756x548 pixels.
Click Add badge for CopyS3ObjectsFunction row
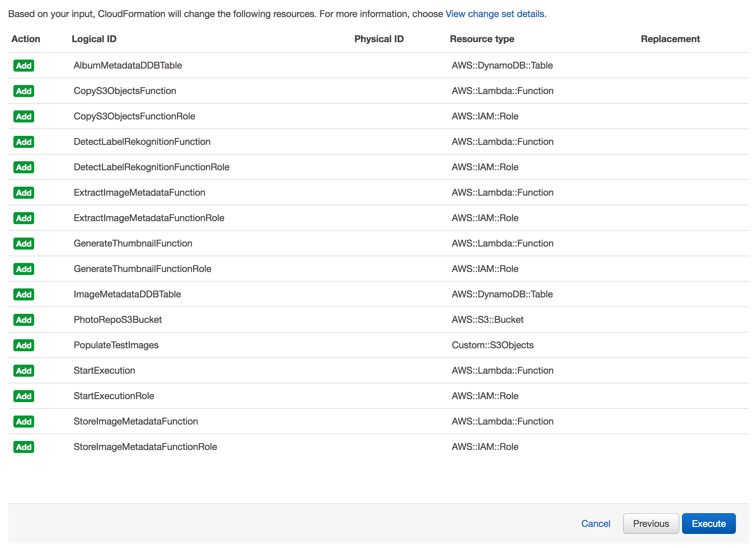pos(24,91)
